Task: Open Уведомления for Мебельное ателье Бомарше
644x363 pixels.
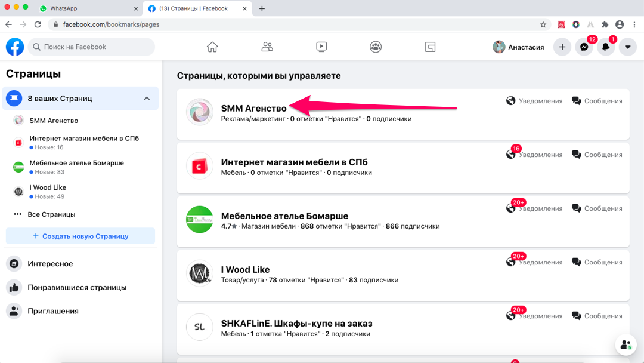Action: (x=534, y=208)
